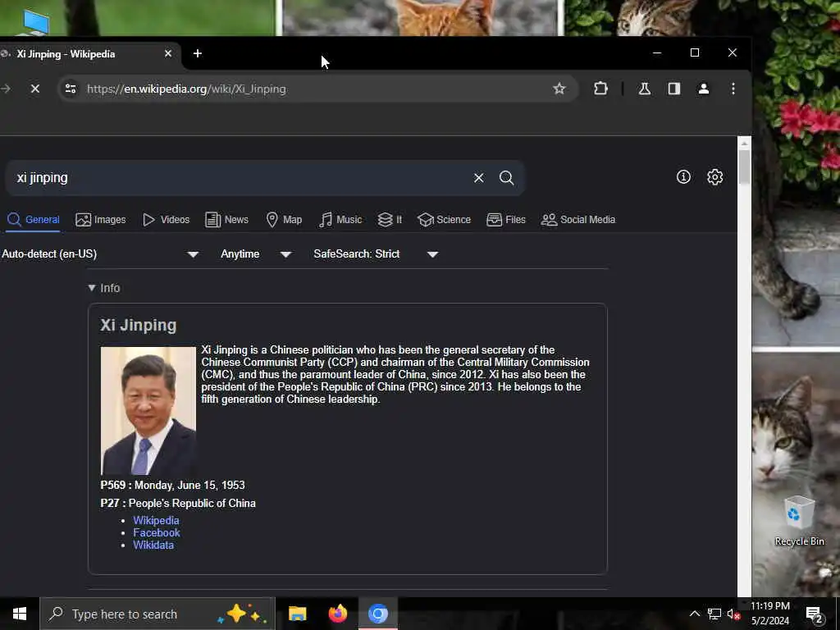Click the "P27 : People's Republic of China" line
Viewport: 840px width, 630px height.
point(178,503)
